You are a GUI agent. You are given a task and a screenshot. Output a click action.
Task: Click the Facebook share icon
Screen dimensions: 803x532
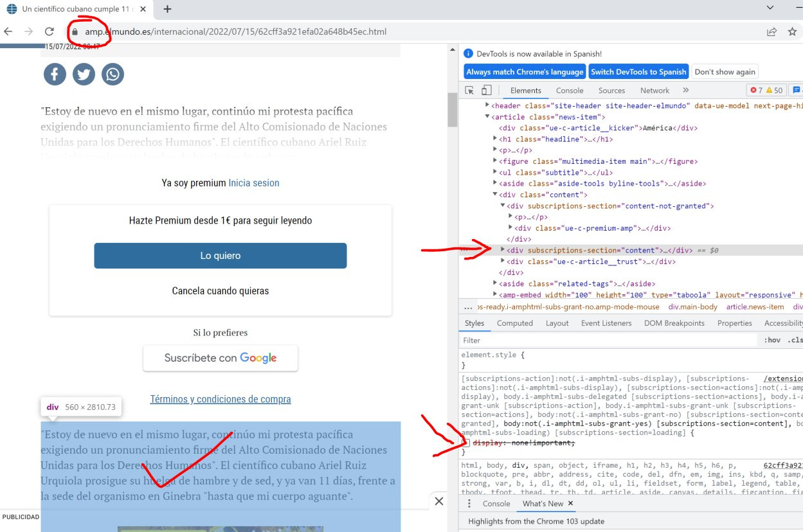tap(55, 75)
